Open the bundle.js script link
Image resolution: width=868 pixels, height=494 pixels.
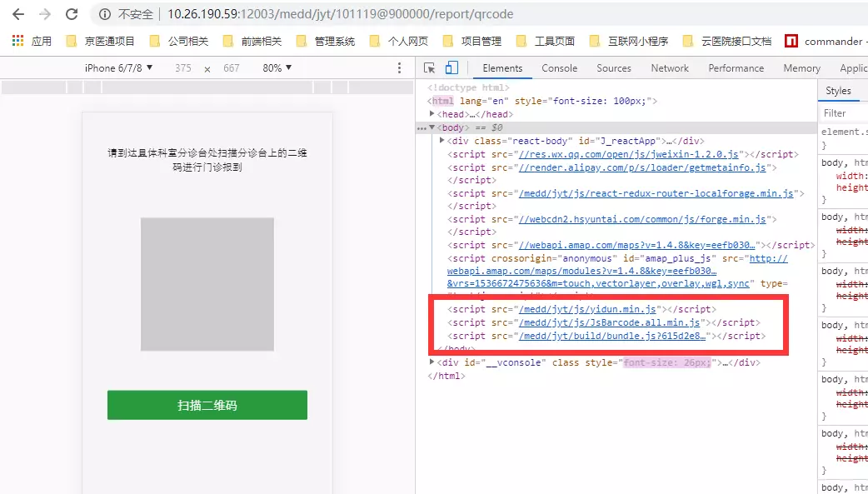tap(612, 336)
